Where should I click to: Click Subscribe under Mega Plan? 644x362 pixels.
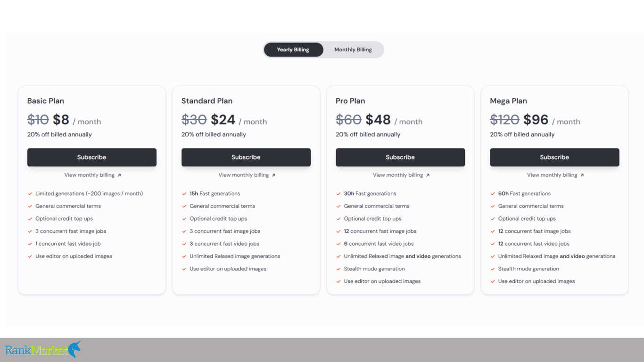tap(554, 157)
